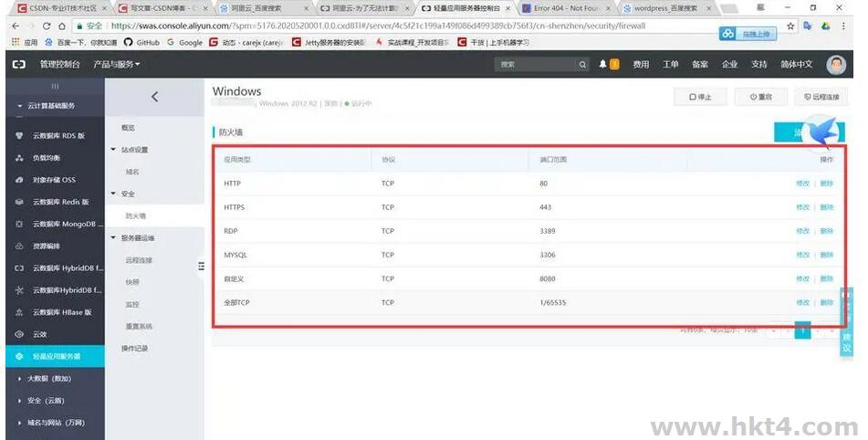Click 修改 for the 8080 custom rule
Viewport: 868px width, 440px height.
pyautogui.click(x=802, y=279)
